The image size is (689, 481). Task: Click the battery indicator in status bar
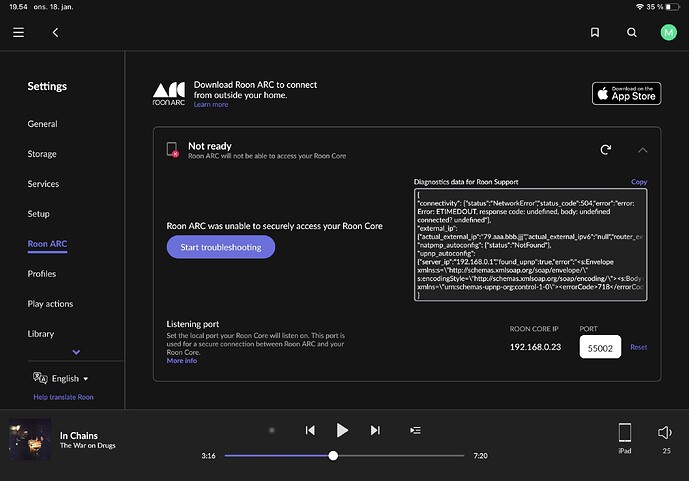click(x=671, y=7)
